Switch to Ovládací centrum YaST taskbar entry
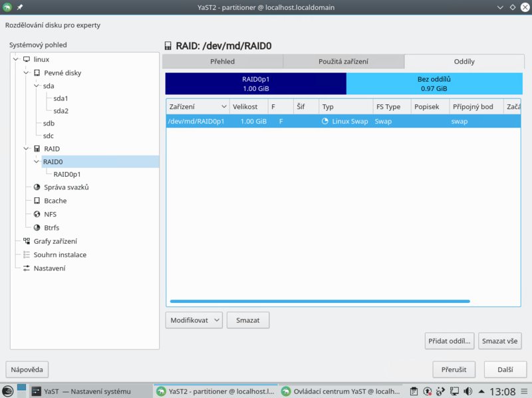Screen dimensions: 532x398 341,391
